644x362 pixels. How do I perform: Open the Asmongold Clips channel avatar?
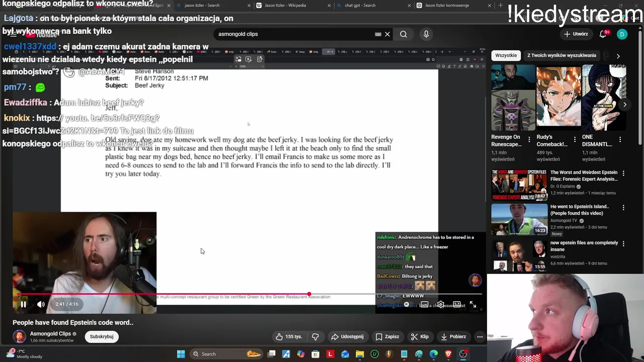tap(19, 337)
